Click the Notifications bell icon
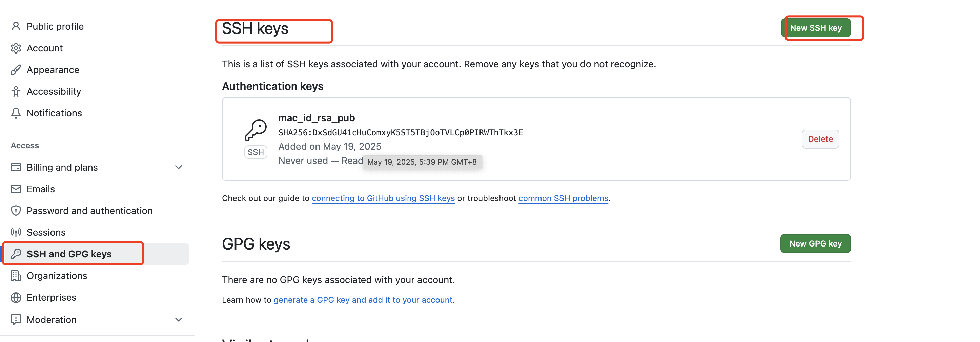 pyautogui.click(x=16, y=113)
